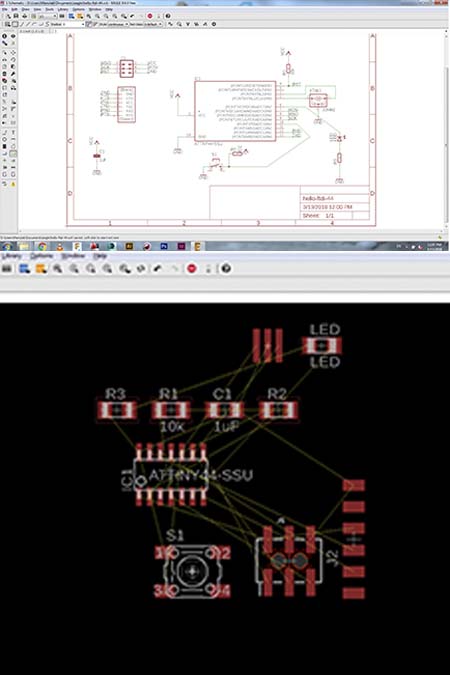Screen dimensions: 450x675
Task: Open dropdown right of wire bend icons
Action: [67, 24]
